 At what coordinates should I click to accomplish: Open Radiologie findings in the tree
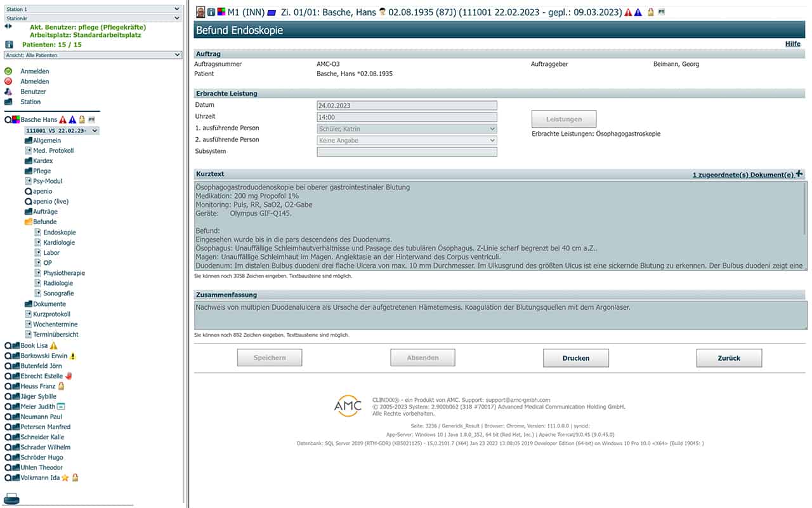point(58,283)
